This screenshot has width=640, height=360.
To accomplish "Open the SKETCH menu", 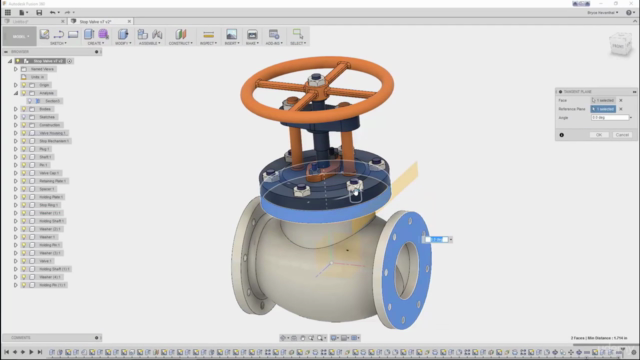I will click(58, 43).
